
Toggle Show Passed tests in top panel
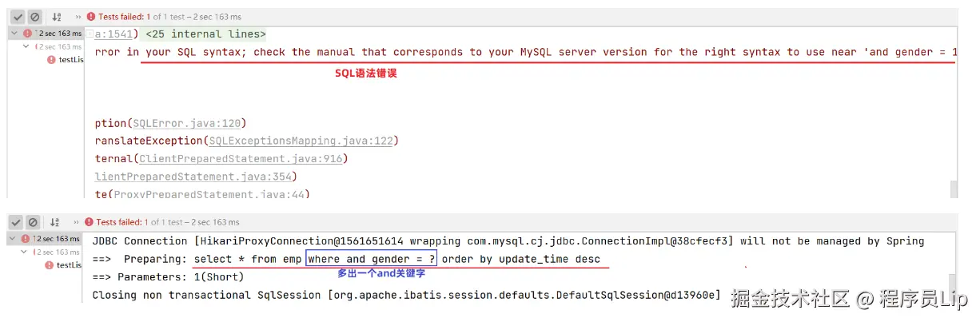[18, 16]
